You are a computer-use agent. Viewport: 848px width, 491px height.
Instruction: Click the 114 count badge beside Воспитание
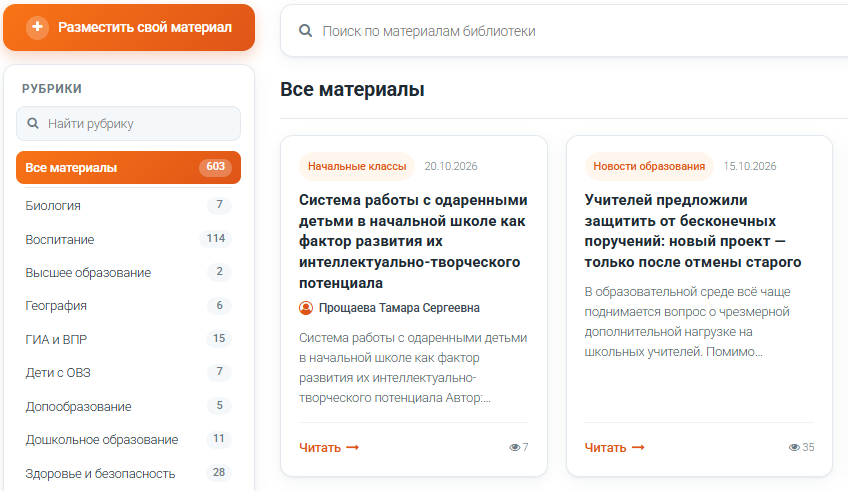[215, 238]
